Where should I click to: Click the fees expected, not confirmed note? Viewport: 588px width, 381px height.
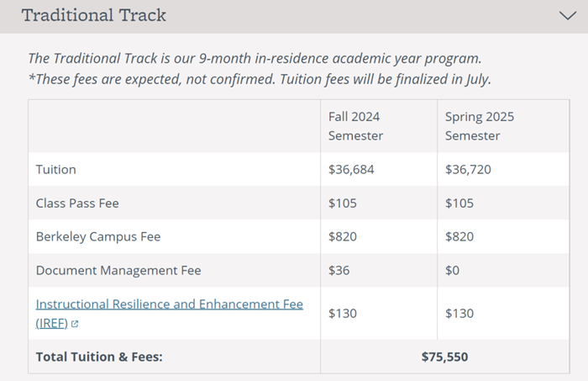tap(260, 79)
